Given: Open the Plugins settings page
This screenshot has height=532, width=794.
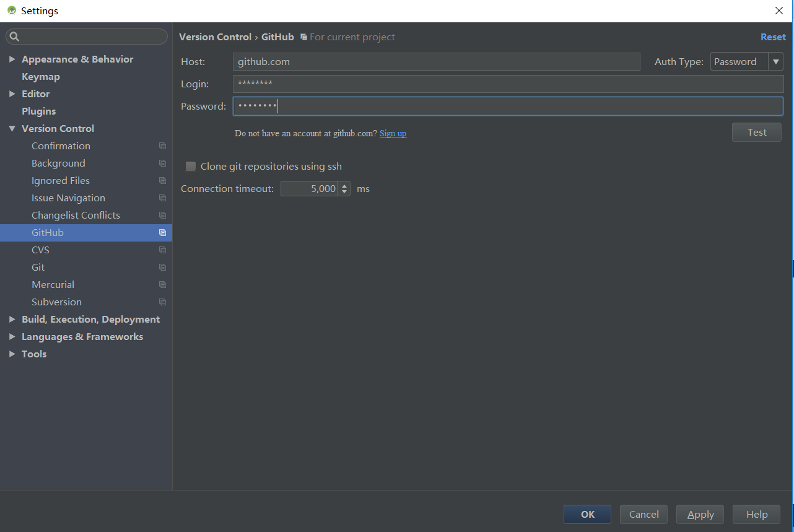Looking at the screenshot, I should click(x=39, y=111).
